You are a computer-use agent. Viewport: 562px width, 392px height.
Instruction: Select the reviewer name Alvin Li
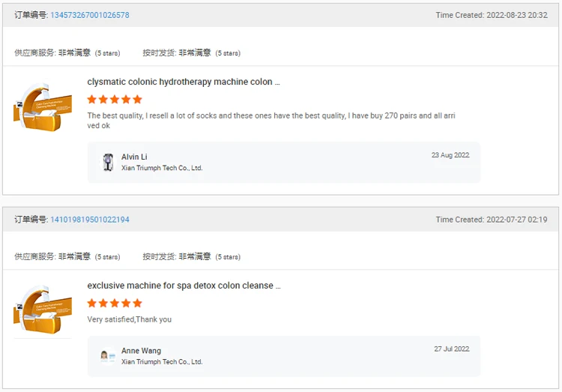click(x=134, y=157)
